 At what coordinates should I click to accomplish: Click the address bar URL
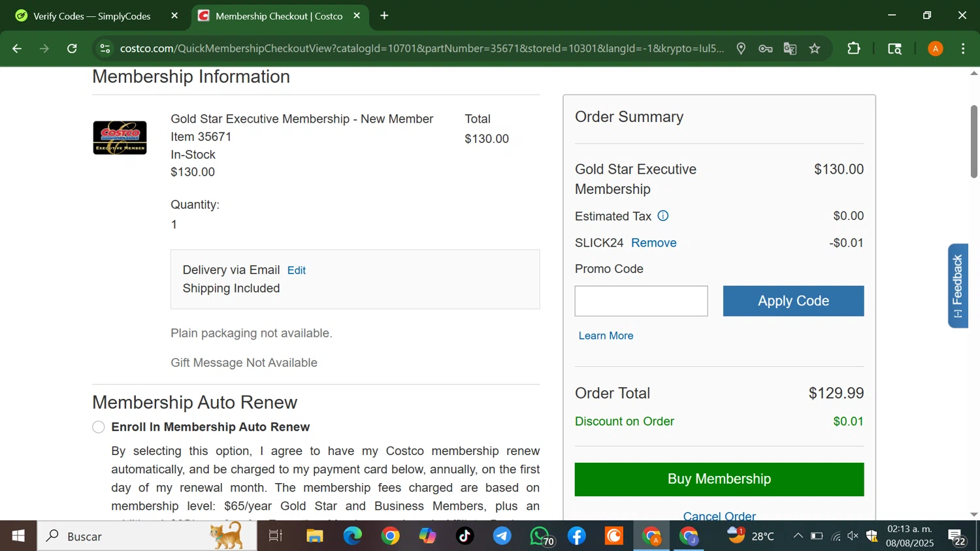coord(421,48)
